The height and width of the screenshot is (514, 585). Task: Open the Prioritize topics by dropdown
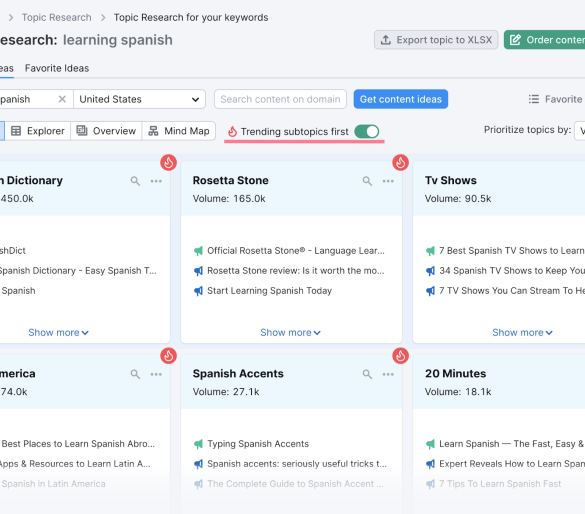point(580,131)
